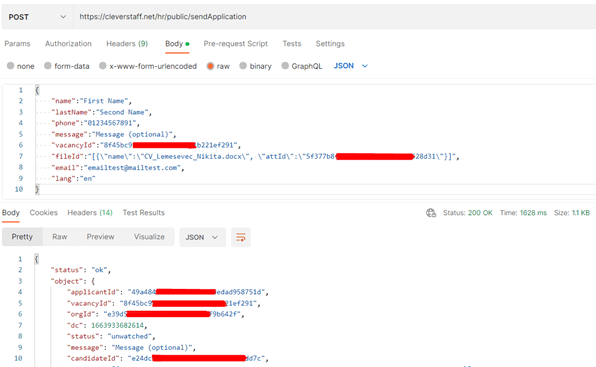Click the response "orgId" line
The height and width of the screenshot is (367, 596).
point(155,314)
